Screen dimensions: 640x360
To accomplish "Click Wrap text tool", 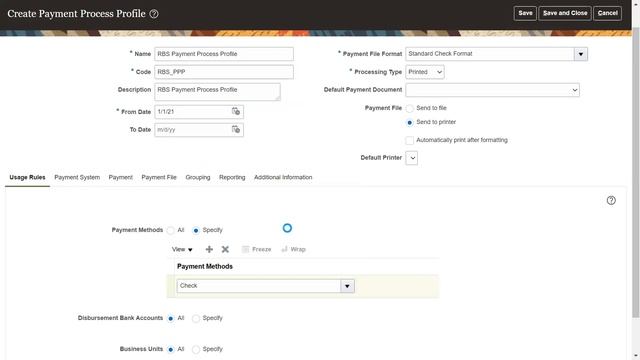I will 293,249.
